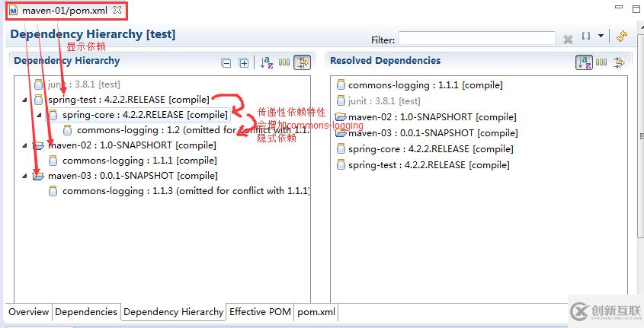Collapse all in Dependency Hierarchy panel
Screen dimensions: 644x328
pyautogui.click(x=226, y=62)
